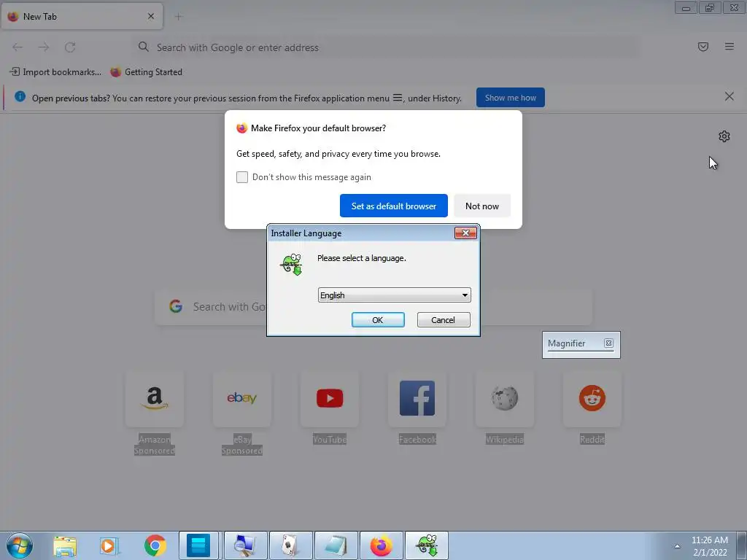Click the Google logo in the new tab search box
This screenshot has width=747, height=560.
[176, 306]
